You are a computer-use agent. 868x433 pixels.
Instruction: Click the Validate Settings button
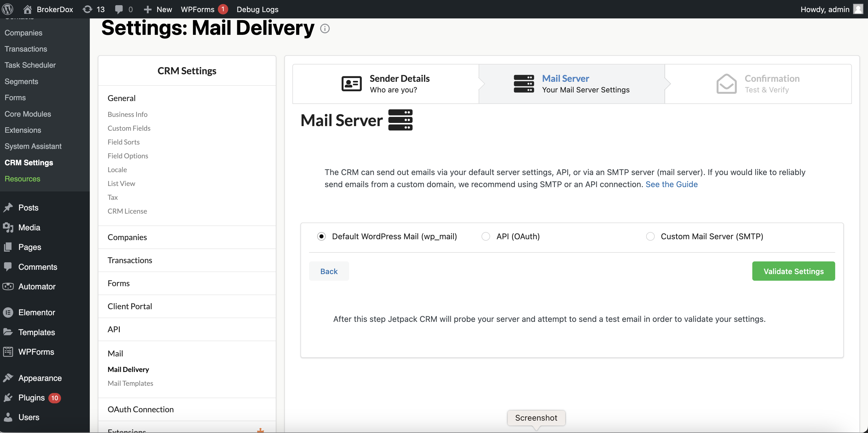point(793,271)
